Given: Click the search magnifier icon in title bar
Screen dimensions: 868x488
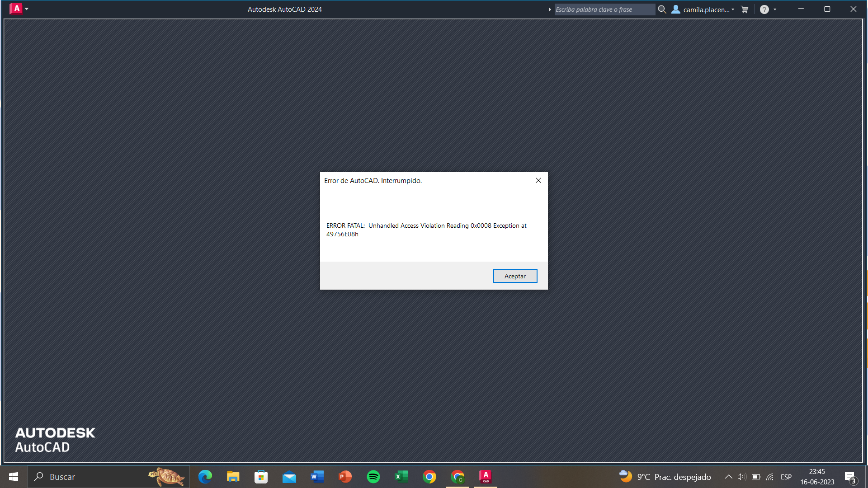Looking at the screenshot, I should tap(661, 9).
